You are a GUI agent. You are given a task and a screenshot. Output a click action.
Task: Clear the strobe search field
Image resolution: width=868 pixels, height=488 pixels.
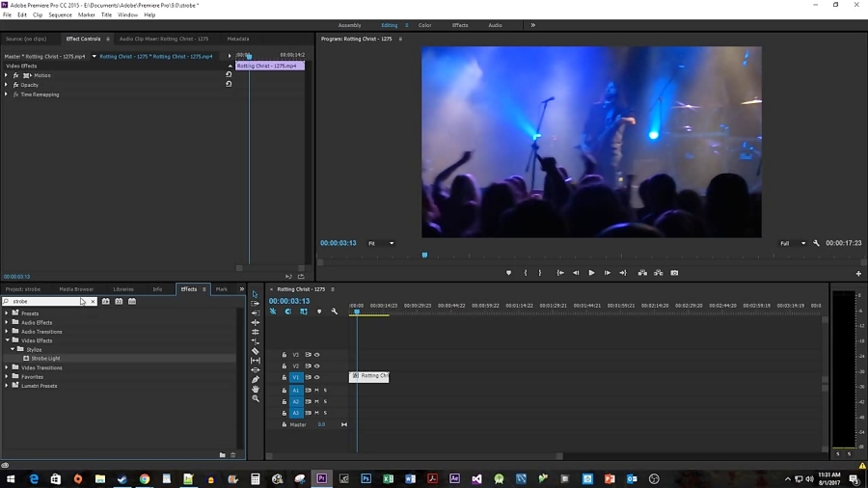click(x=93, y=302)
